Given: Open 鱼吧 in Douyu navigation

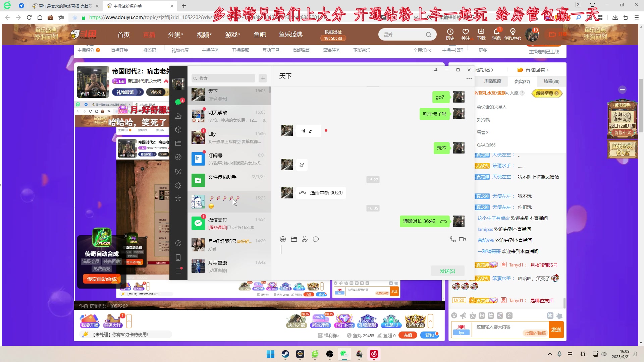Looking at the screenshot, I should pyautogui.click(x=260, y=35).
